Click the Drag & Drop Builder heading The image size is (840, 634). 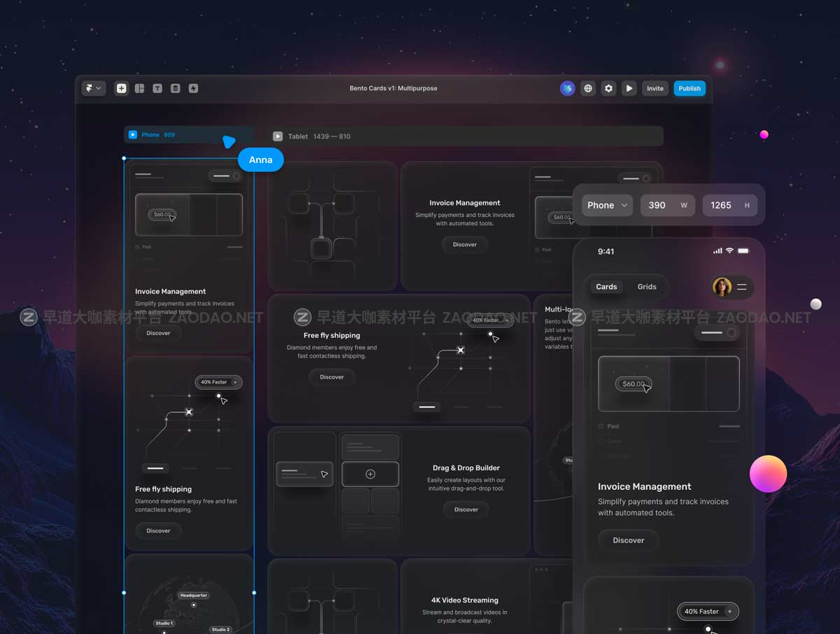click(x=466, y=467)
